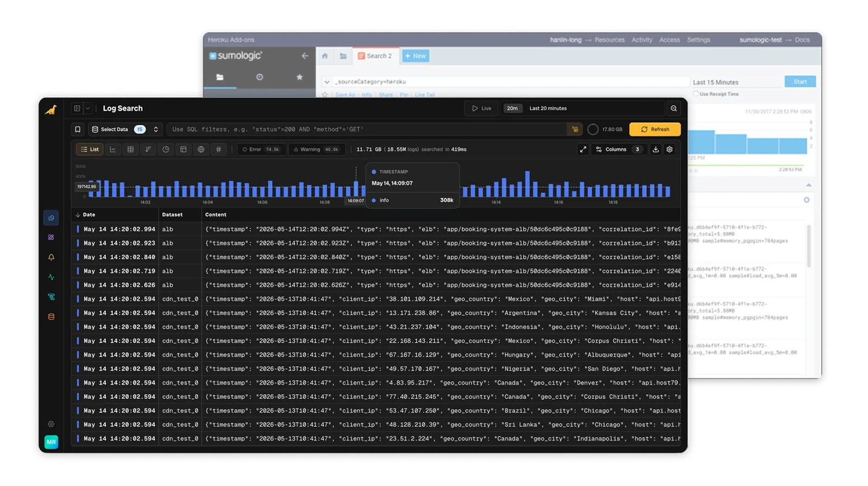Sort by the Date column header

(x=89, y=215)
